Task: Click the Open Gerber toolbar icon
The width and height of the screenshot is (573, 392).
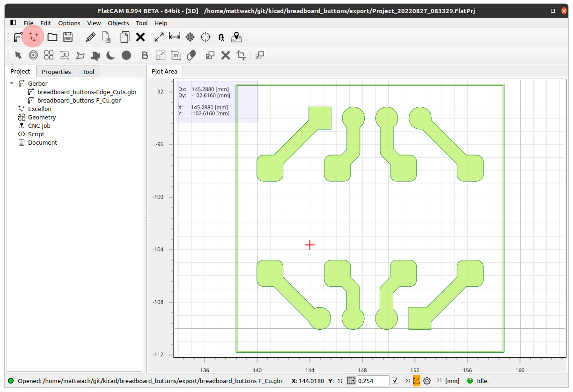Action: pos(18,37)
